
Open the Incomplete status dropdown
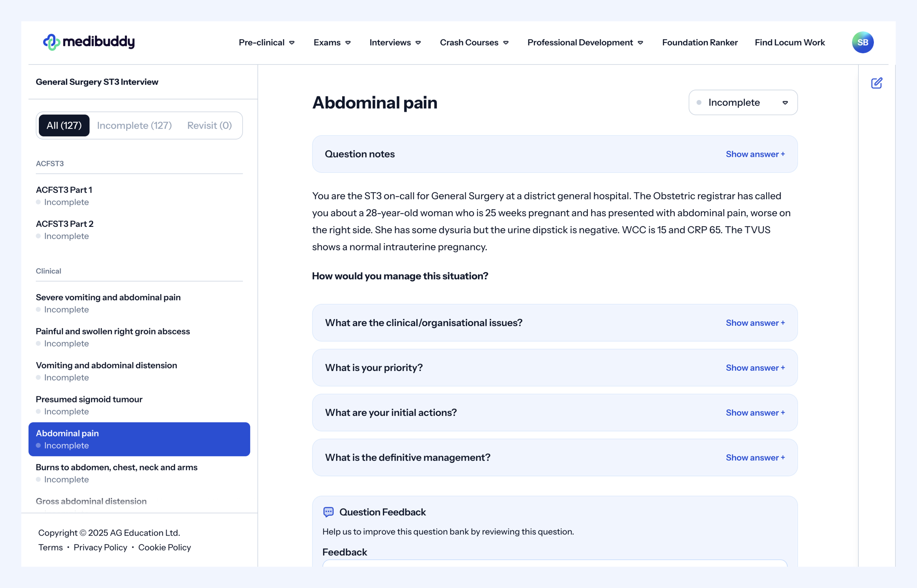tap(743, 102)
